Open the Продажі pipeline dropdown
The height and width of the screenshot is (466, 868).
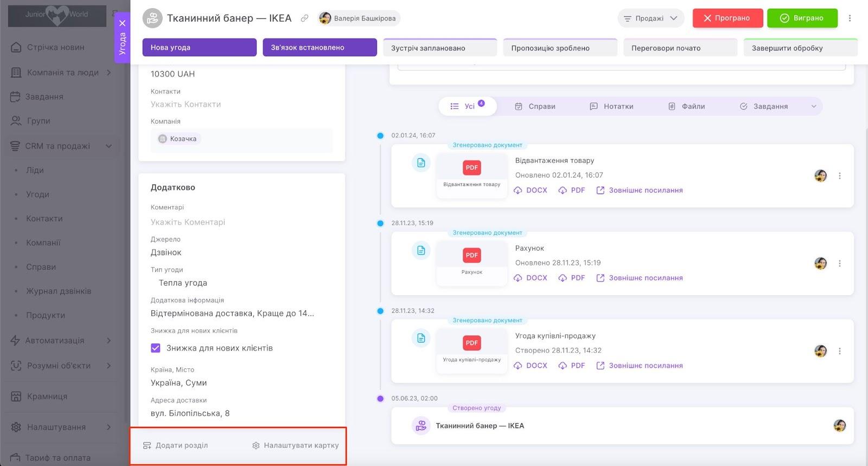(x=650, y=18)
